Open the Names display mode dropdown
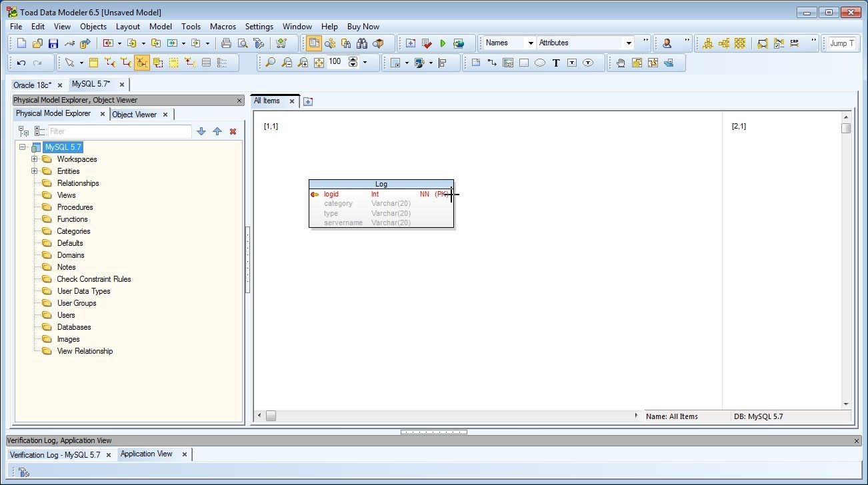 pos(531,43)
